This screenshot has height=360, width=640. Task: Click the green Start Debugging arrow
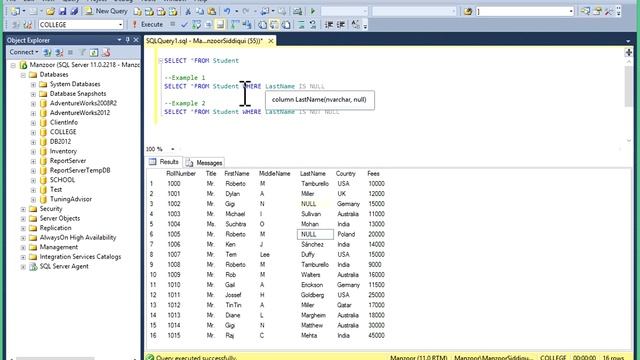coord(313,11)
